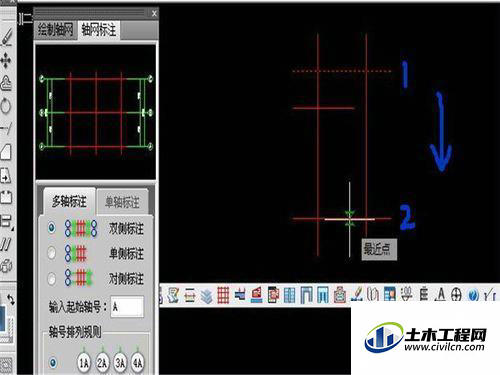Click the open door frame icon in bottom toolbar

coord(306,295)
